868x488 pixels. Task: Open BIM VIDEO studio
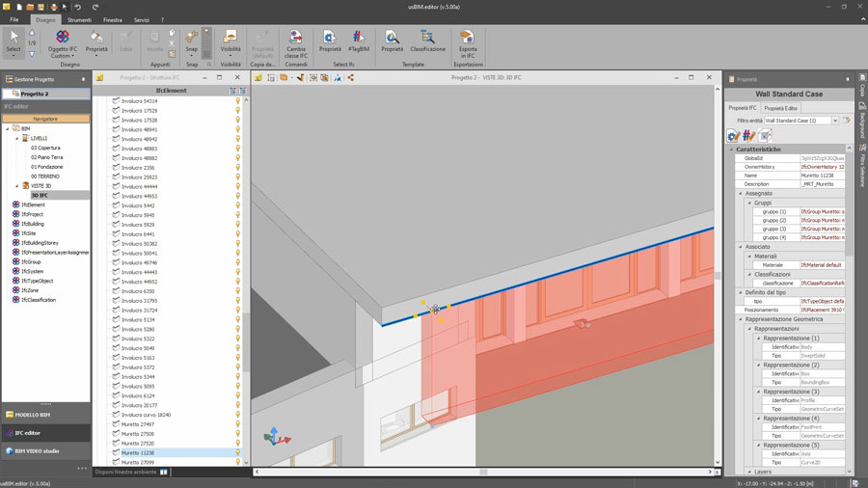[x=46, y=451]
